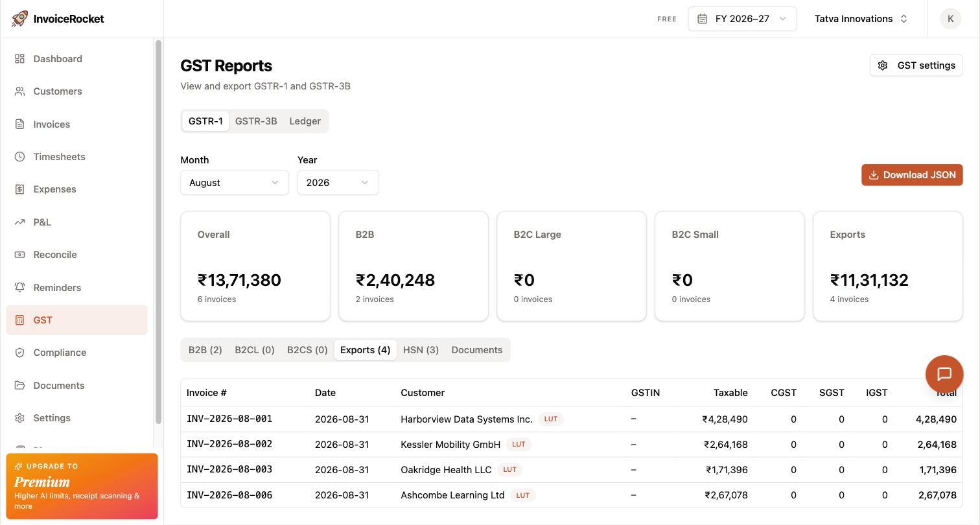Click the Dashboard grid icon in sidebar

pyautogui.click(x=20, y=59)
